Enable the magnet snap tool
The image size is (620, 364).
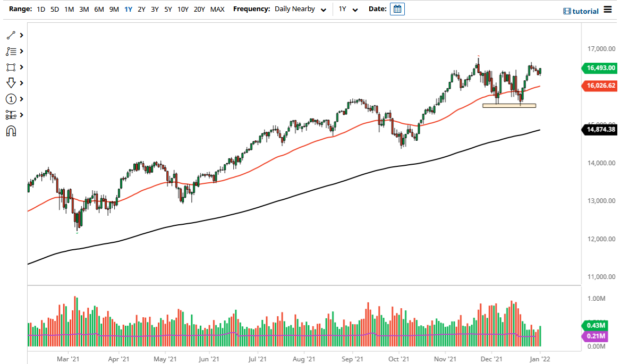pos(11,131)
